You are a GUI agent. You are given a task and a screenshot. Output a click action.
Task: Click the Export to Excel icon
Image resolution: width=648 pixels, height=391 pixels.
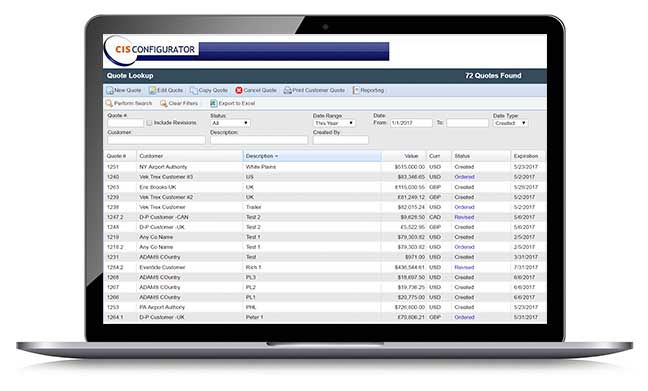pos(213,103)
